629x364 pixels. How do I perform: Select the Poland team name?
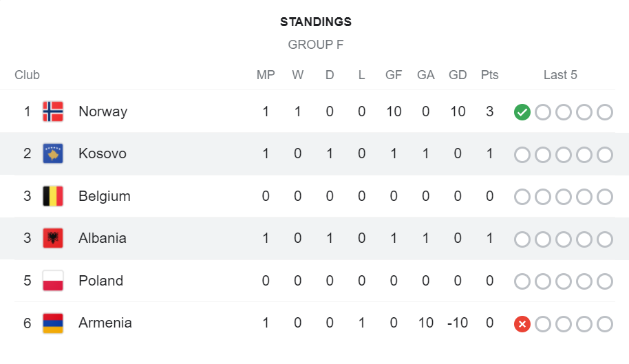[x=100, y=281]
